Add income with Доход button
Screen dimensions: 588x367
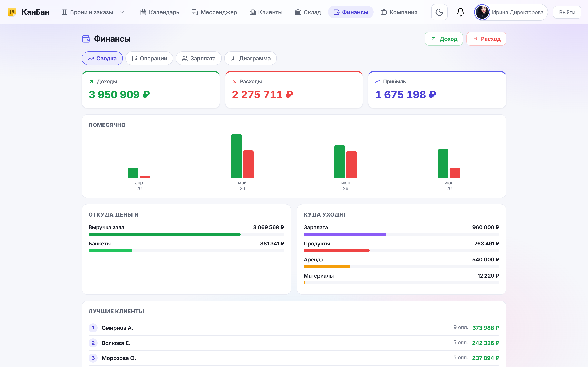click(x=444, y=39)
